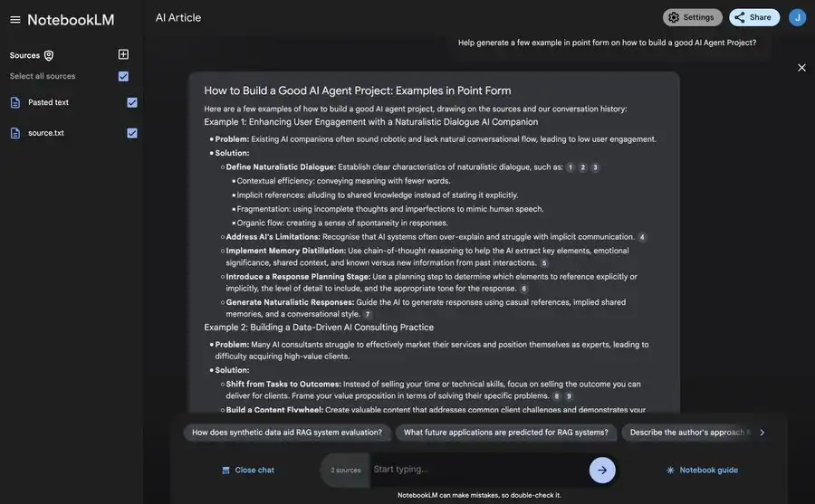815x504 pixels.
Task: Click the shield icon next to Sources
Action: pos(49,55)
